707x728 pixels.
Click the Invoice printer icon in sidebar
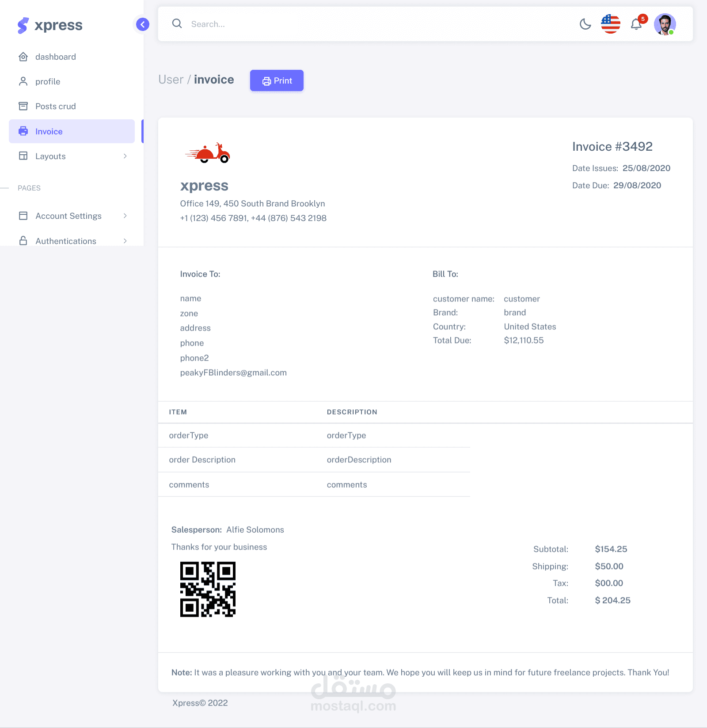click(23, 131)
